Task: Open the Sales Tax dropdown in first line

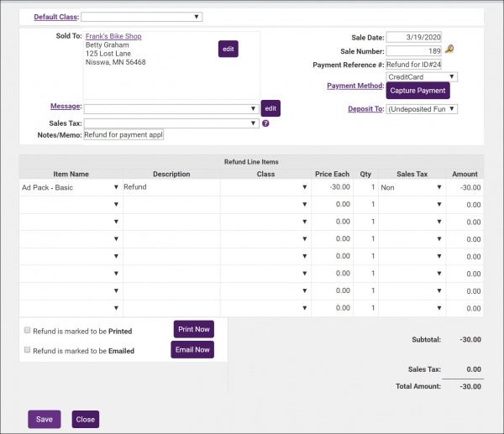Action: click(411, 187)
